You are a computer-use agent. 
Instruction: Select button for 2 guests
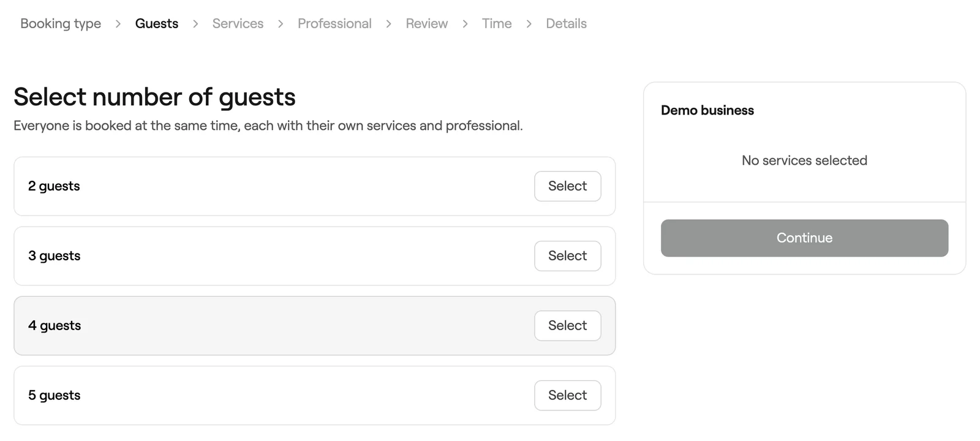[x=567, y=186]
